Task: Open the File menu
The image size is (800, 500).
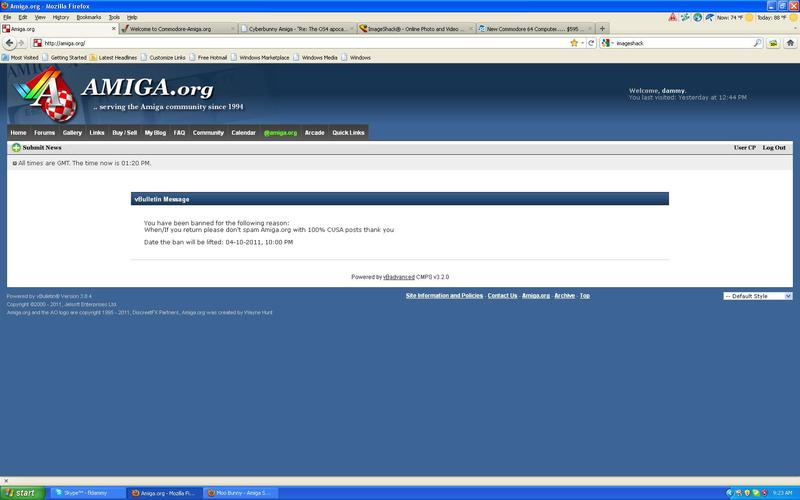Action: click(x=7, y=17)
